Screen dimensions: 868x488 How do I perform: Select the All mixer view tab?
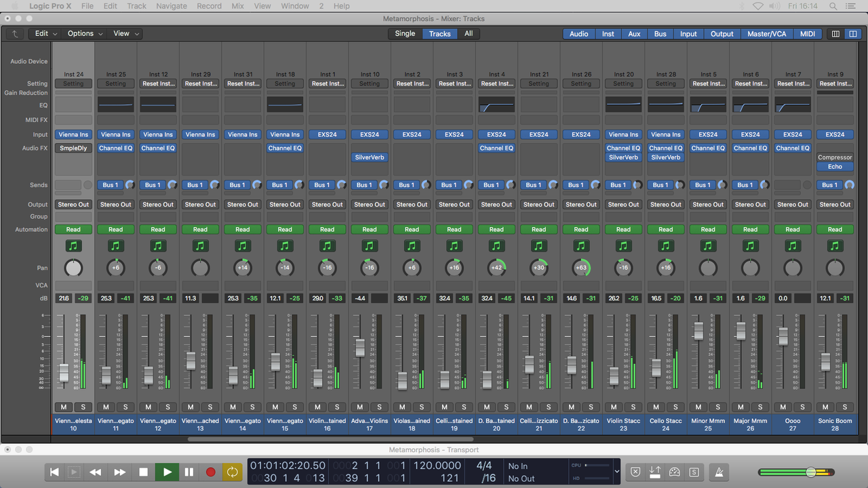[469, 33]
